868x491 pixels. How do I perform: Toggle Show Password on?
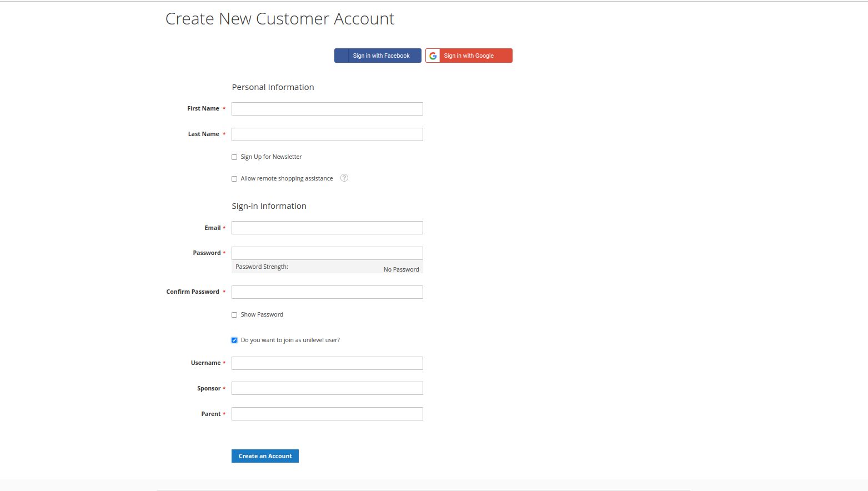[234, 314]
